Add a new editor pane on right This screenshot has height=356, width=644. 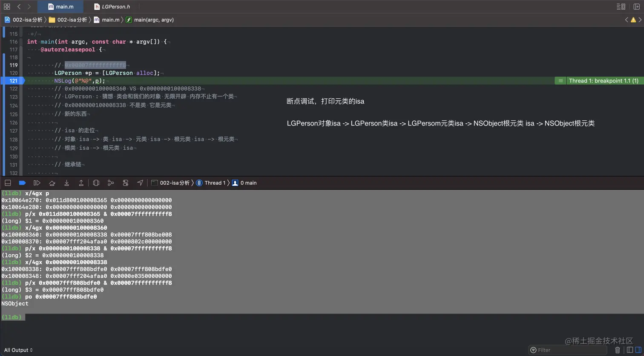point(637,6)
